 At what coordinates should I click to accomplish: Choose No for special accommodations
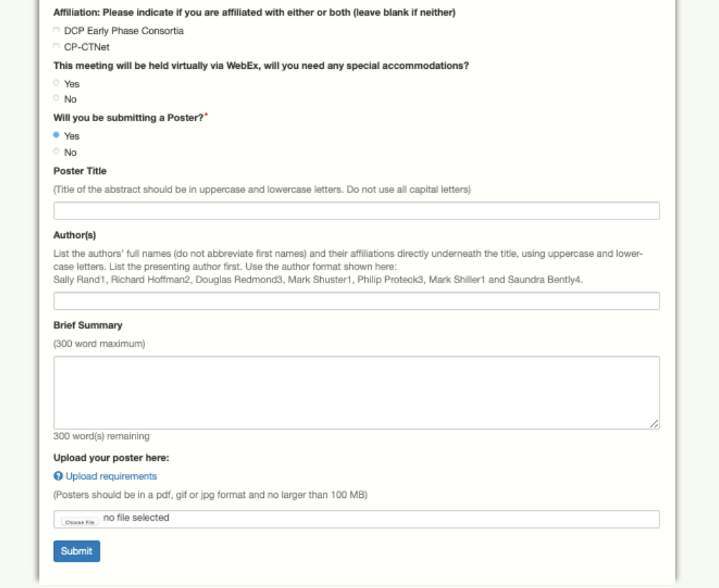(x=57, y=99)
